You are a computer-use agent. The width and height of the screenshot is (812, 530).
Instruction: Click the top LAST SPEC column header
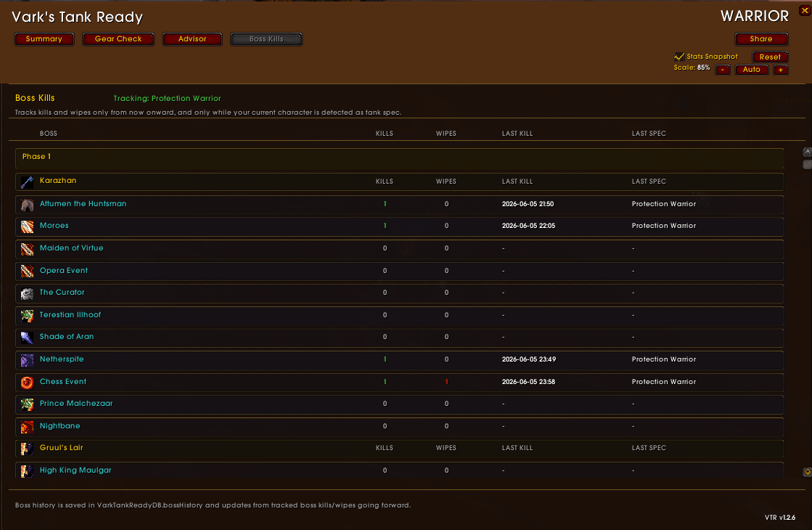pyautogui.click(x=648, y=134)
